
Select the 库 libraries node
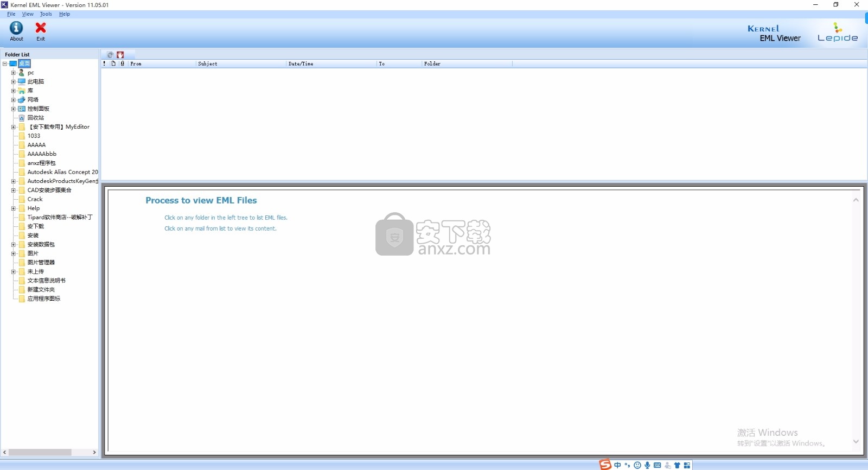click(30, 91)
